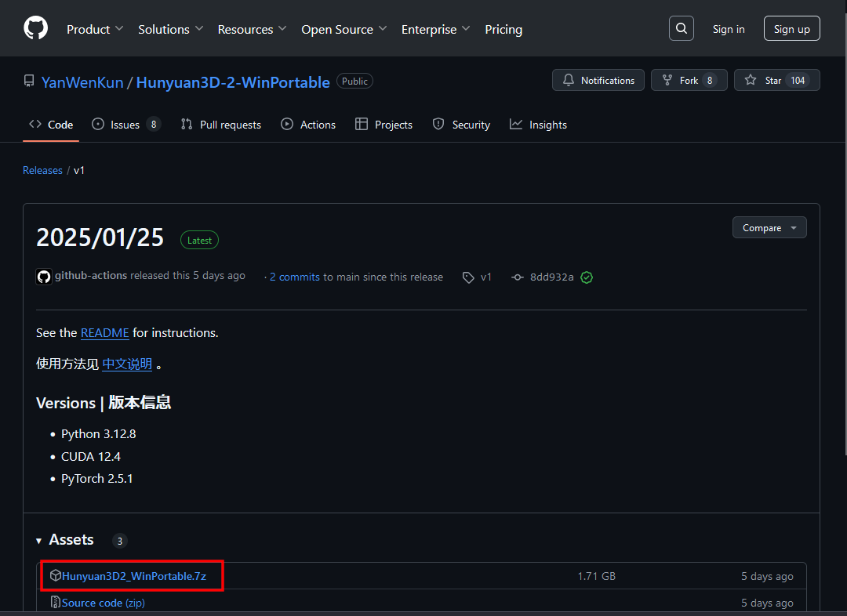Click the verified checkmark badge on the commit
847x616 pixels.
pyautogui.click(x=587, y=277)
